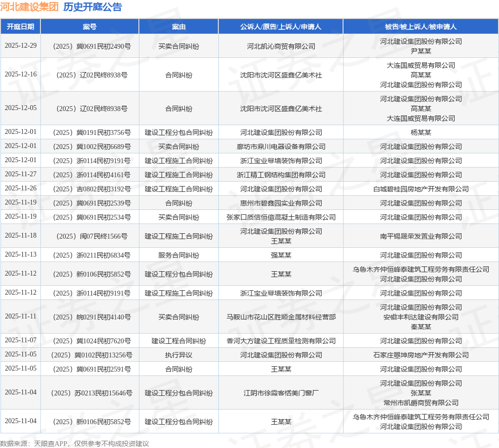Select the 被告/被上诉人/被申请人 column header
499x448 pixels.
[x=421, y=27]
